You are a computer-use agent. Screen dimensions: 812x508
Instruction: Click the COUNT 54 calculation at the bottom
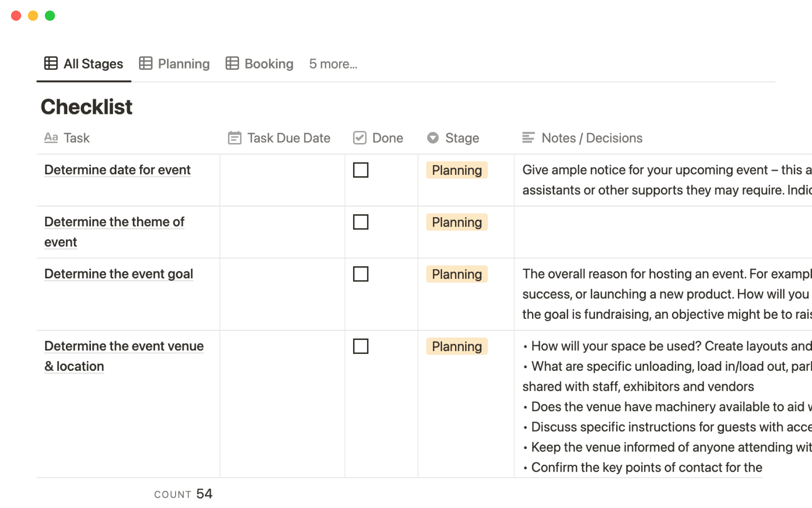[183, 493]
